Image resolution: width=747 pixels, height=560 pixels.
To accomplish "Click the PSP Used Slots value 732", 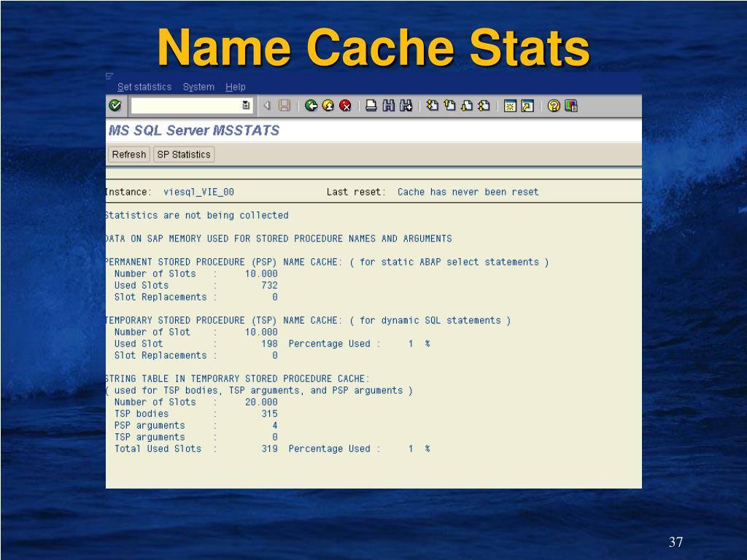I will pos(269,285).
